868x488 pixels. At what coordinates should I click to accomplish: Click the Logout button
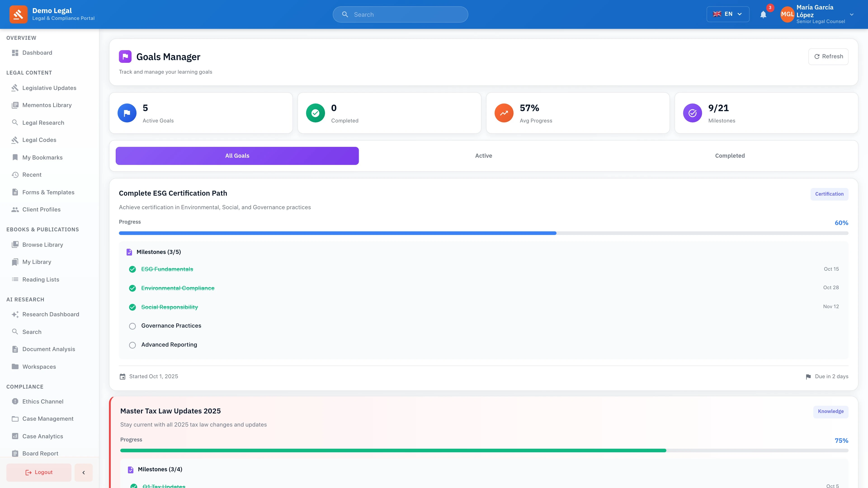[38, 472]
